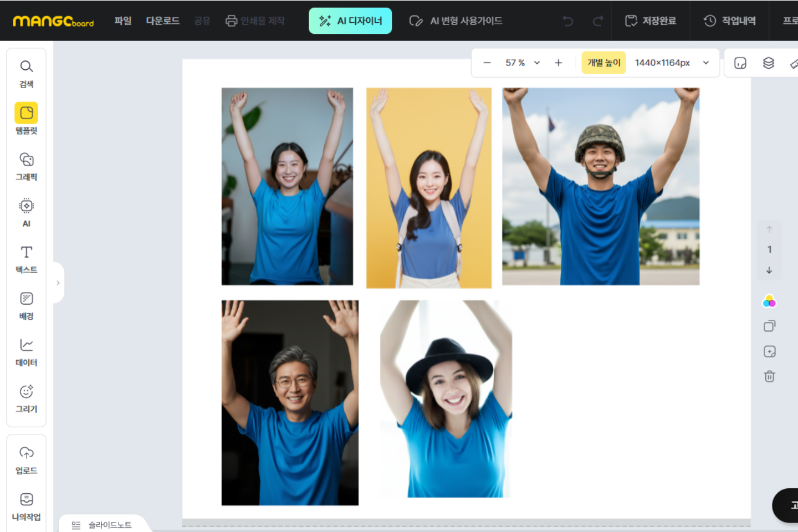Open the Download (다운로드) menu
798x532 pixels.
point(162,21)
